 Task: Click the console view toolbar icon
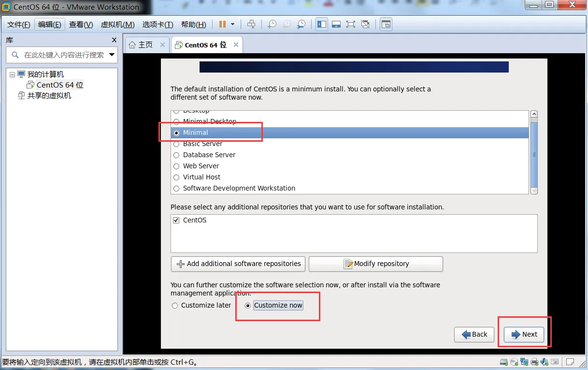tap(386, 24)
